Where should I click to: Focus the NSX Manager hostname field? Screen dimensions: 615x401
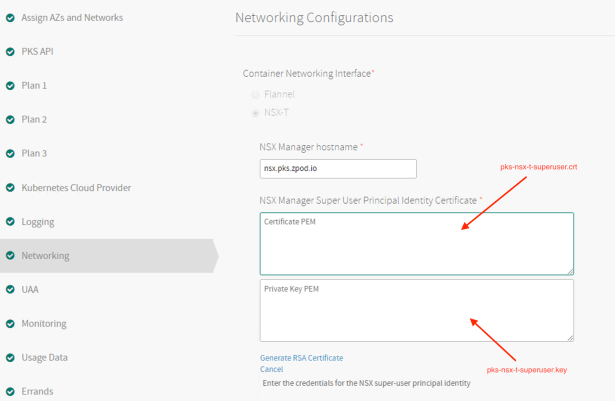pos(337,169)
